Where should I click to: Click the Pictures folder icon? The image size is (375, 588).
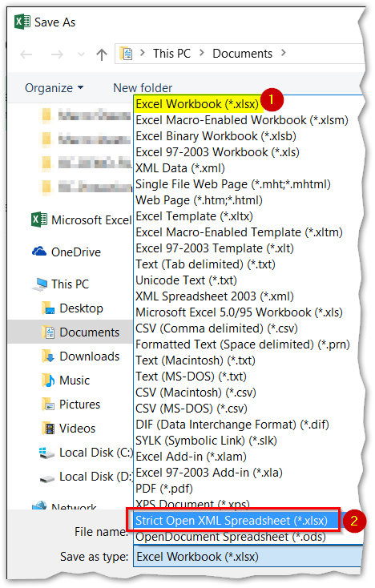[x=48, y=405]
